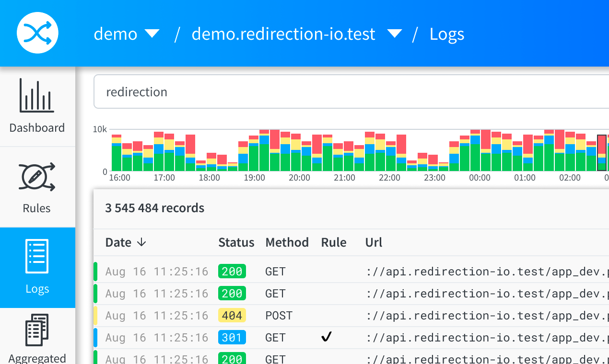
Task: Click the Url column header
Action: (374, 242)
